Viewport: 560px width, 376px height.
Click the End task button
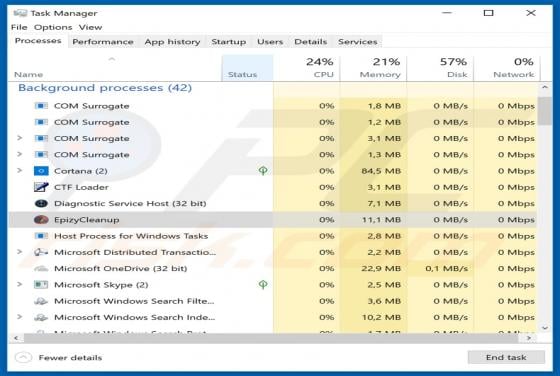(x=506, y=357)
